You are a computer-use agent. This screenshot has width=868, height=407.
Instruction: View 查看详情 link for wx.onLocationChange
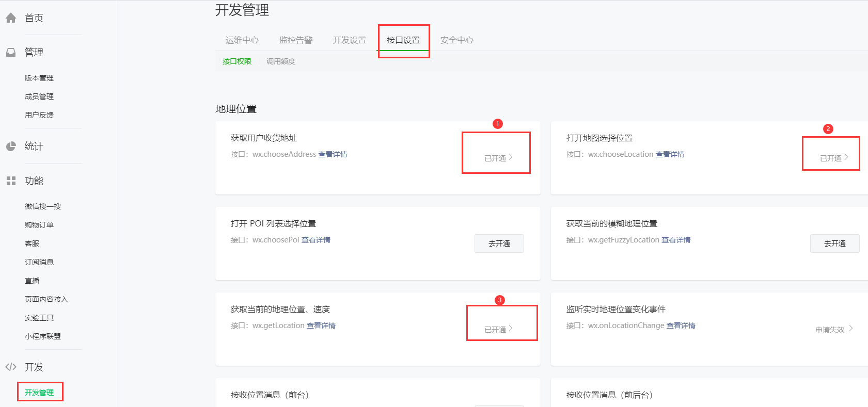click(x=681, y=325)
